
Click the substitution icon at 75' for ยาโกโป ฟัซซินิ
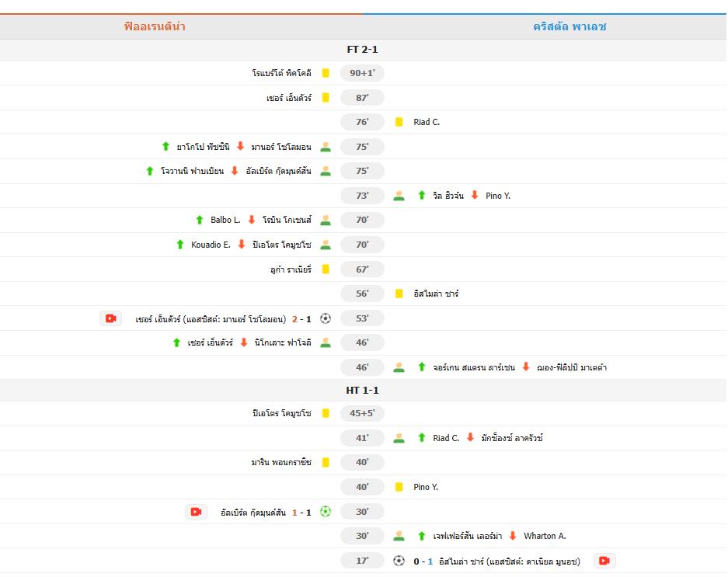(x=325, y=146)
